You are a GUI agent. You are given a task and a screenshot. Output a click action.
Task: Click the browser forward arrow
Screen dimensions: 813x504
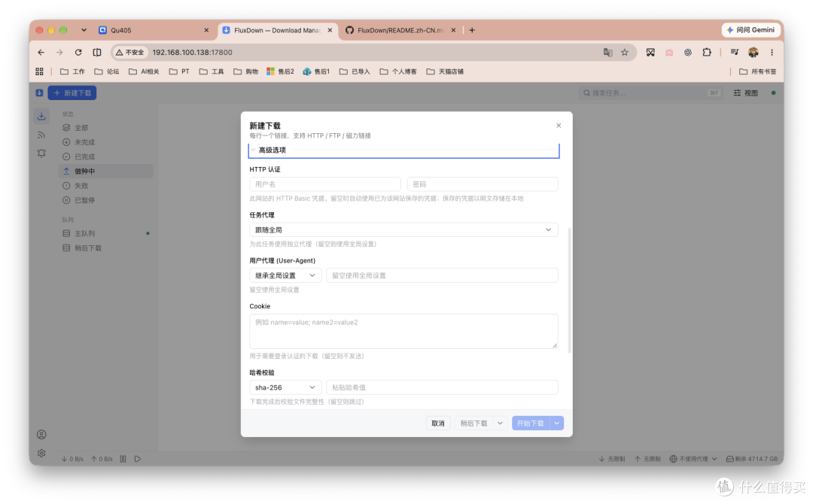click(59, 53)
